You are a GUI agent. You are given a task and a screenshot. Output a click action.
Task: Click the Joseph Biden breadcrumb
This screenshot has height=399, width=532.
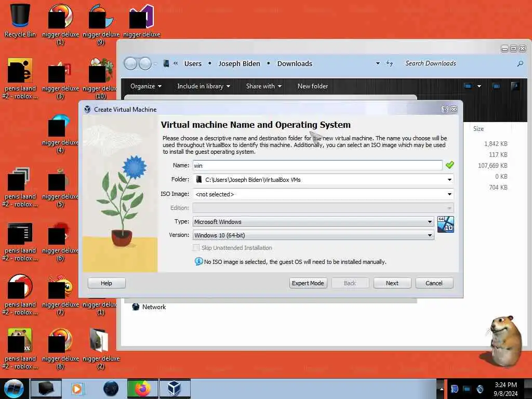pos(239,63)
